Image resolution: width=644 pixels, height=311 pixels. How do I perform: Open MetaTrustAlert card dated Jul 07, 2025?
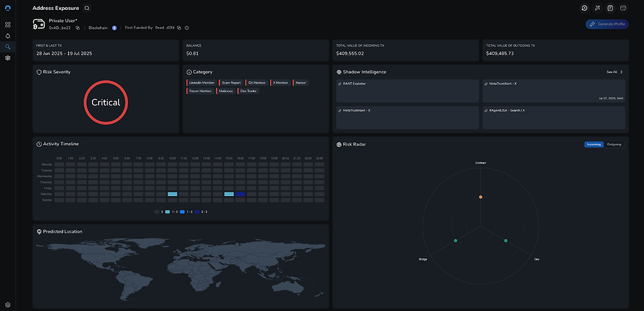(554, 91)
